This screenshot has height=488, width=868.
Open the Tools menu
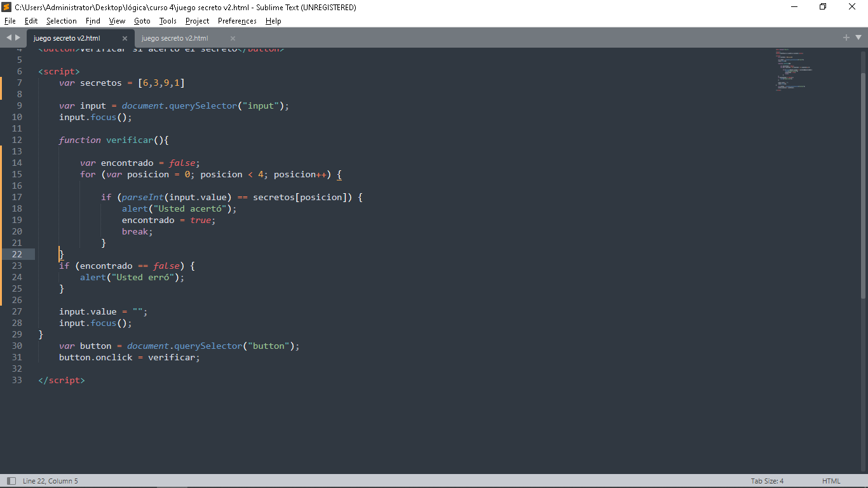168,21
